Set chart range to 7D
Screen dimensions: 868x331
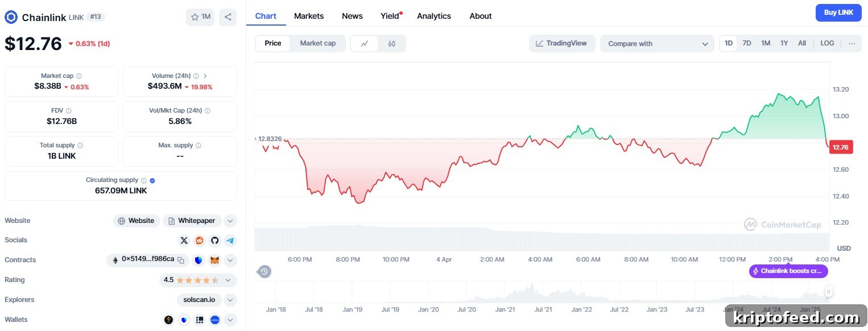pos(747,43)
